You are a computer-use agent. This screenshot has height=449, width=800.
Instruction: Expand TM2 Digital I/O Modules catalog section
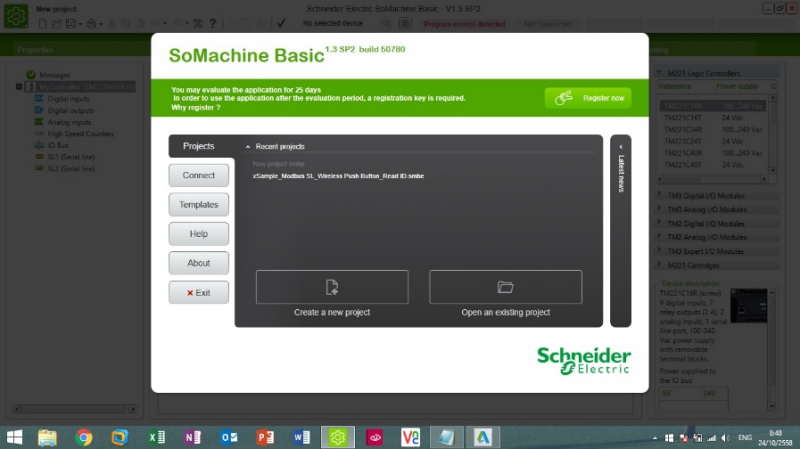659,223
